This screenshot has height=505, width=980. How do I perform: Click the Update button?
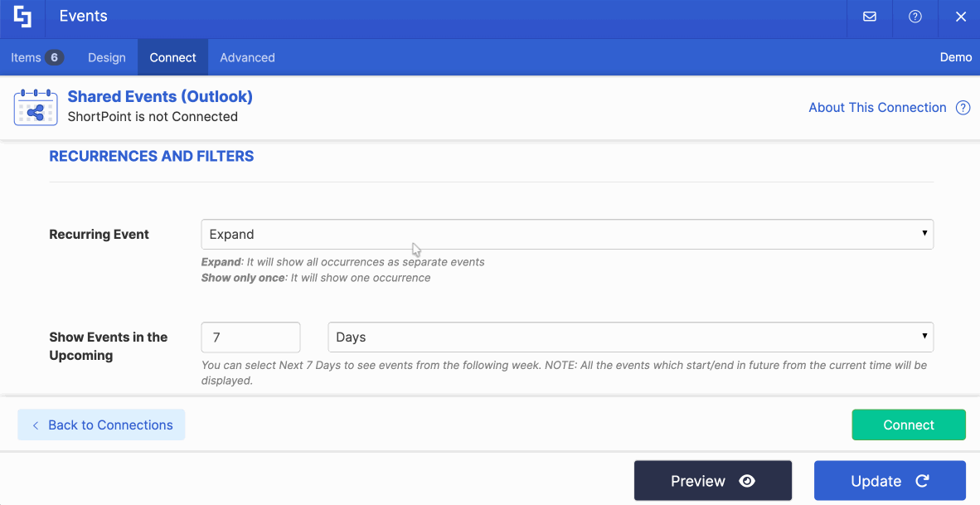890,480
